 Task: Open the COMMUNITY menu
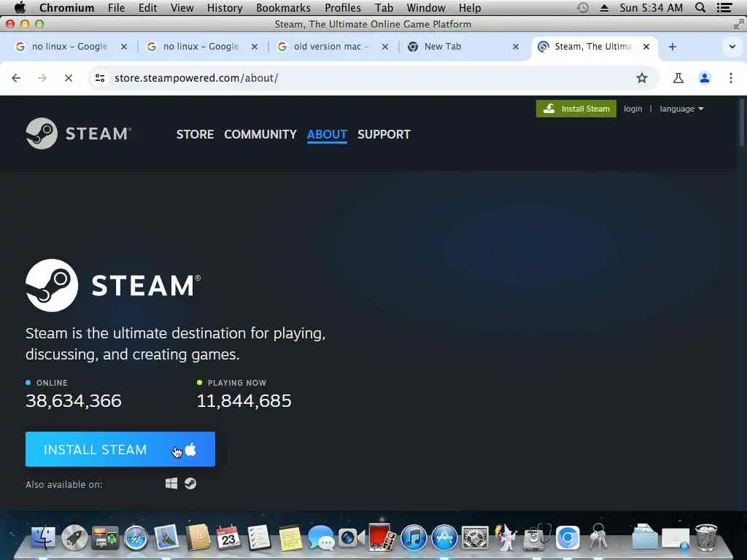(x=260, y=134)
